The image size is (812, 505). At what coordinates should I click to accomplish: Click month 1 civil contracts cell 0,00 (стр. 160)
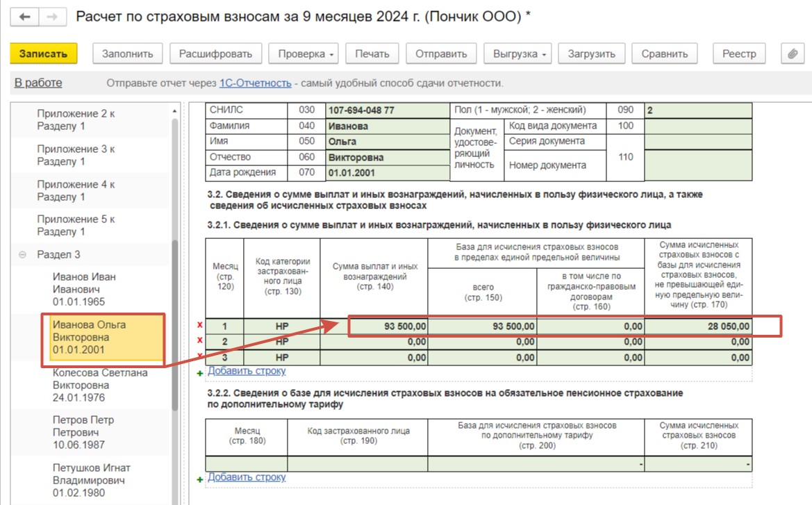pos(590,326)
